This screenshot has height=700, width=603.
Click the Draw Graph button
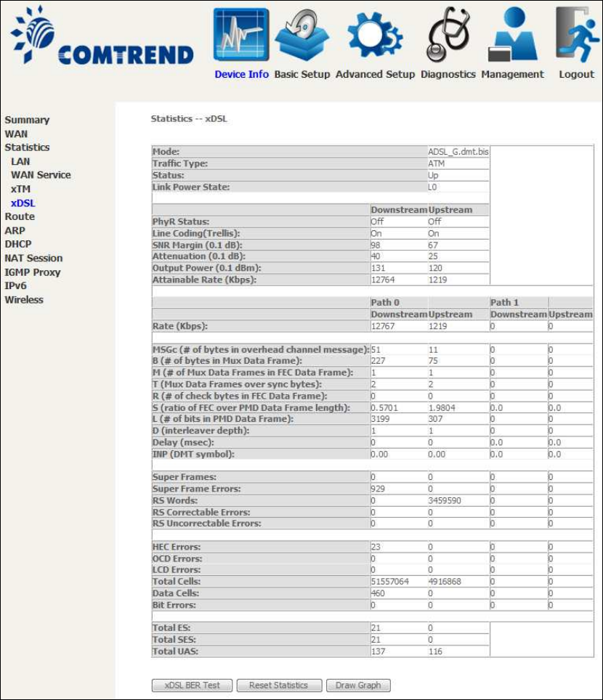point(358,685)
